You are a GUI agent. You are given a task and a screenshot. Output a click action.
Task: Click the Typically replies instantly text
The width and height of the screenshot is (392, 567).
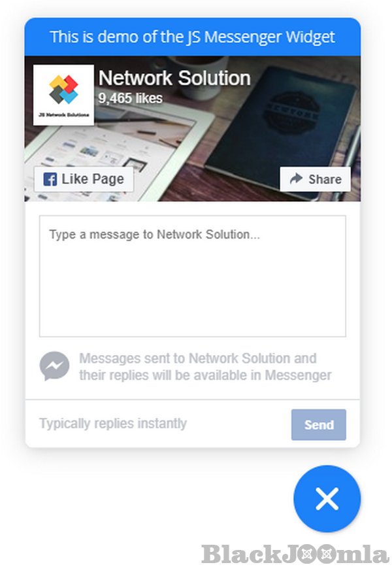113,423
